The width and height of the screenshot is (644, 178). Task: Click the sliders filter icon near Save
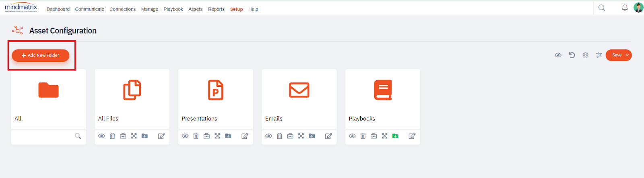(x=599, y=55)
